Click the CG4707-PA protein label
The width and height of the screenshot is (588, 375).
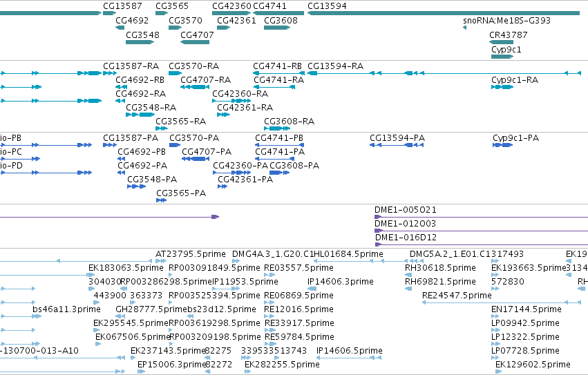207,152
